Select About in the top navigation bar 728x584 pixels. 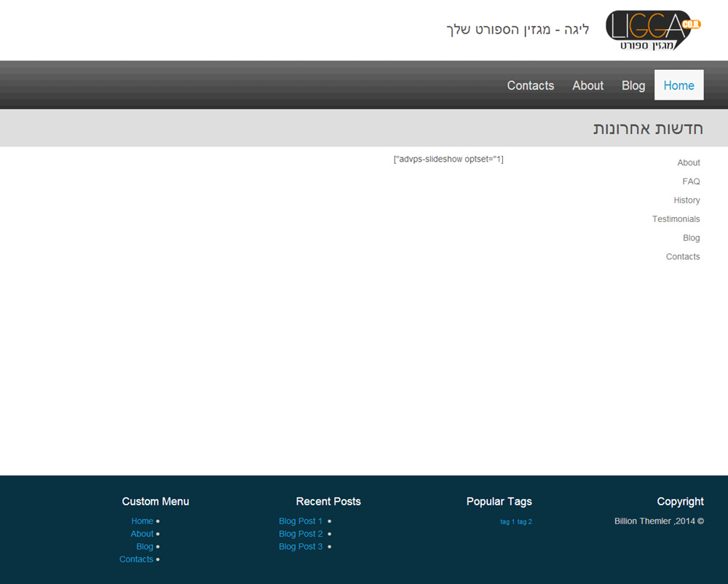point(587,85)
